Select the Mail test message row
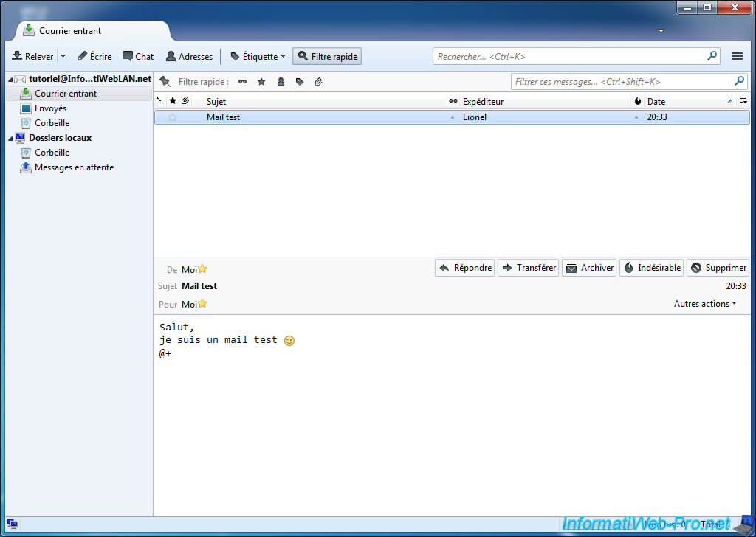Image resolution: width=756 pixels, height=537 pixels. (x=452, y=117)
